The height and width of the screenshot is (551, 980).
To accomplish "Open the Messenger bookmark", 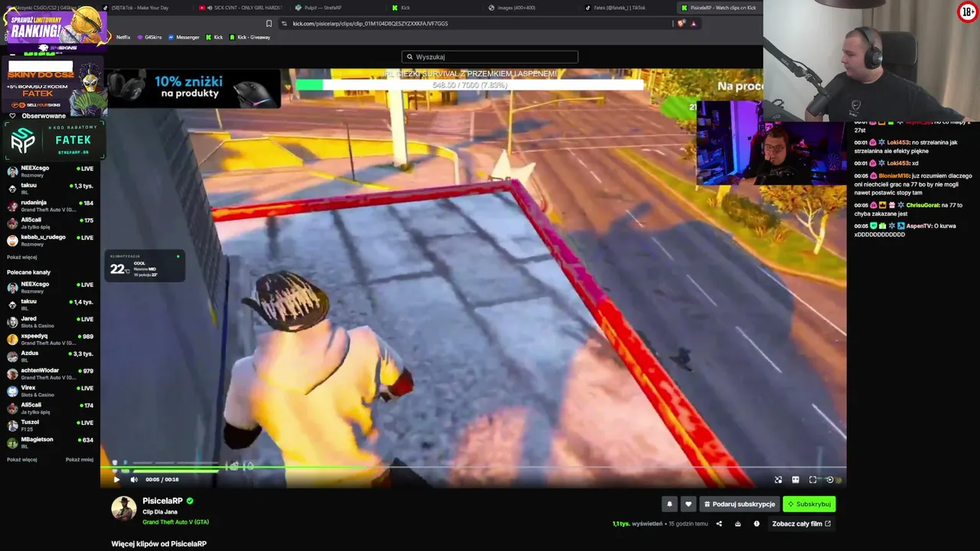I will coord(184,37).
